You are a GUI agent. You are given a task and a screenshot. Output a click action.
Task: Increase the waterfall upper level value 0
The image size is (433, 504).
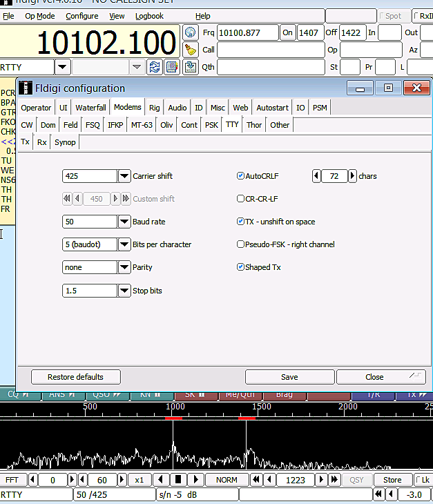[x=72, y=480]
